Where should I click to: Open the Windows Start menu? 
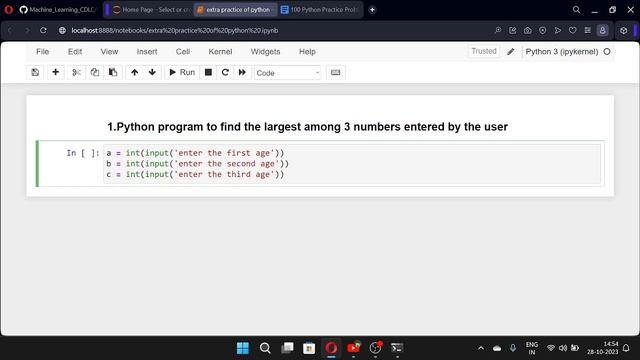[x=243, y=348]
